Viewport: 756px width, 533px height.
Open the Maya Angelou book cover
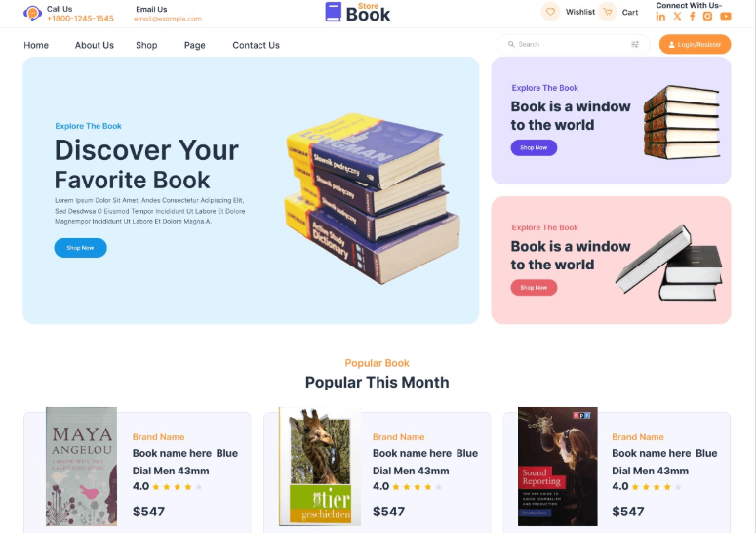[81, 467]
